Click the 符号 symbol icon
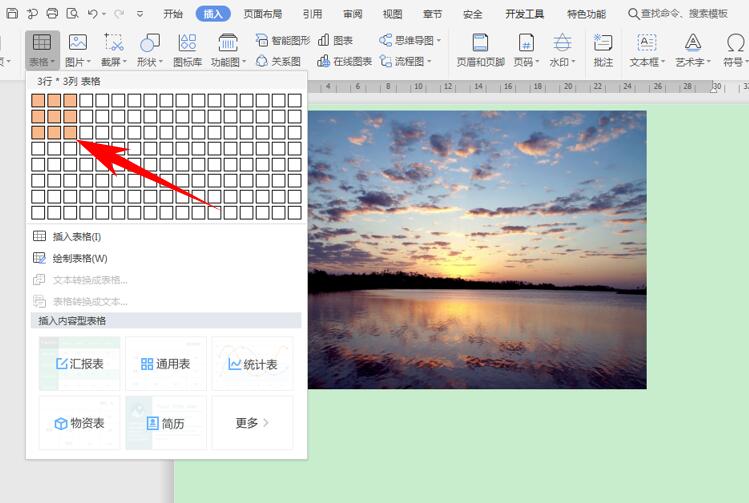 [736, 43]
